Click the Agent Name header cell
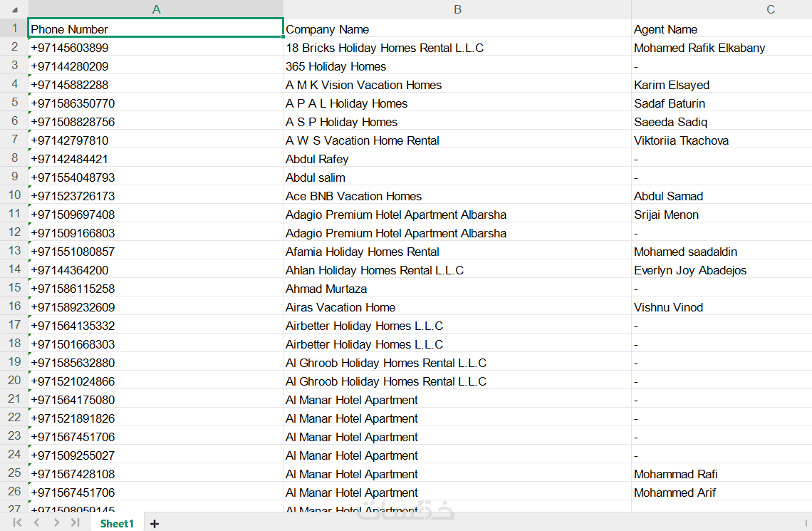812x531 pixels. tap(721, 29)
